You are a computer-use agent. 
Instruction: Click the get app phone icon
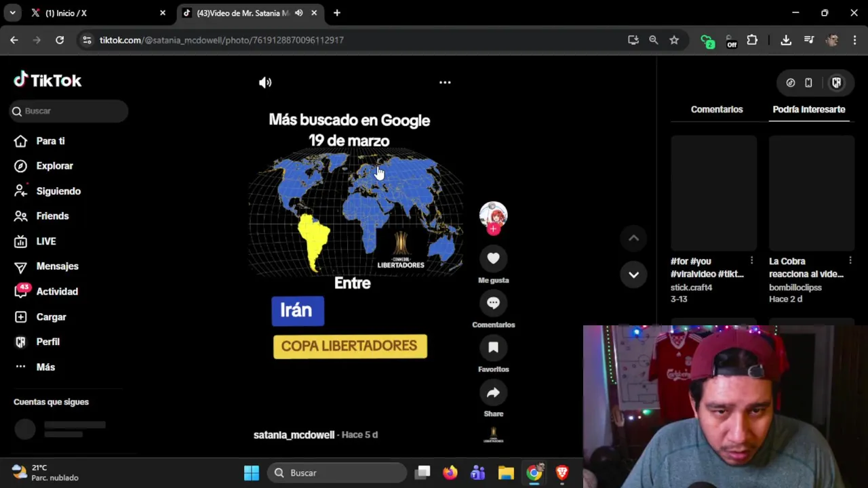808,83
